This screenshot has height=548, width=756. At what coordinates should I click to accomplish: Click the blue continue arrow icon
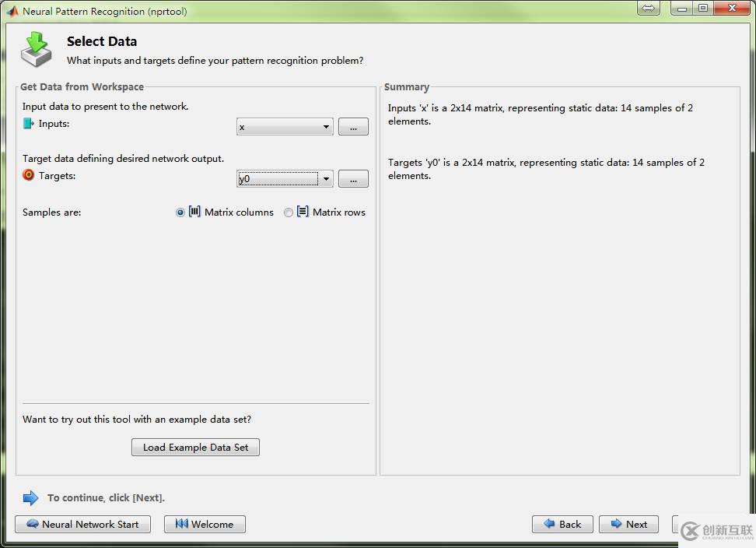click(x=30, y=498)
